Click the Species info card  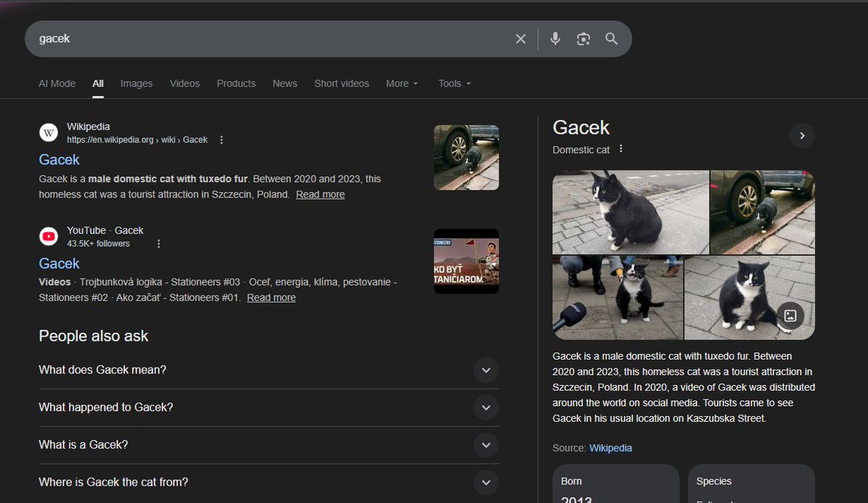[x=752, y=484]
